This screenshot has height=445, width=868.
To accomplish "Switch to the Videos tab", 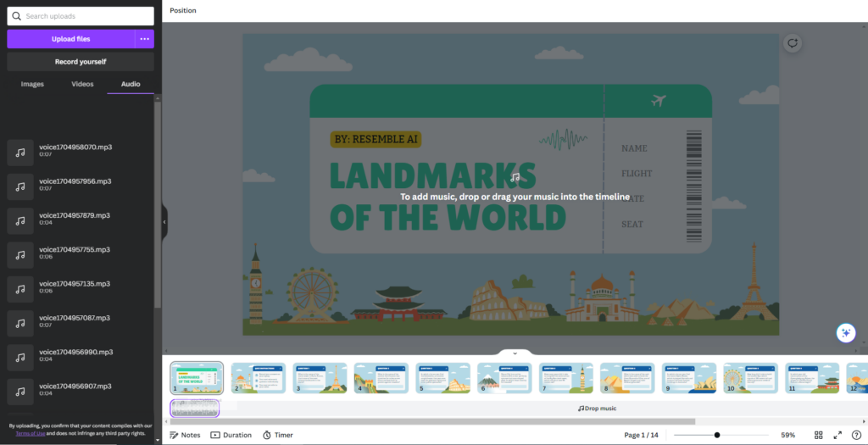I will coord(82,84).
